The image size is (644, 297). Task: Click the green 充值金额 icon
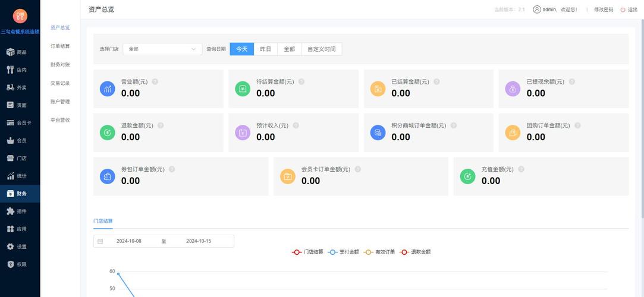click(468, 176)
